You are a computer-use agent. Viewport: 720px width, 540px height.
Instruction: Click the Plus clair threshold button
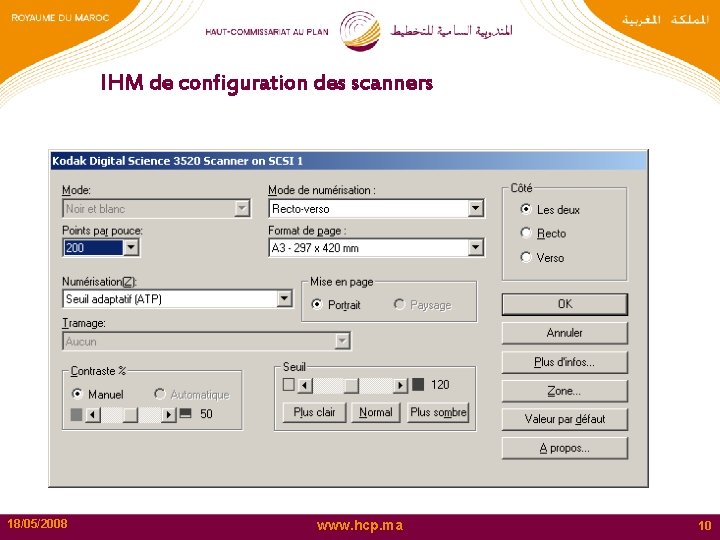tap(314, 412)
